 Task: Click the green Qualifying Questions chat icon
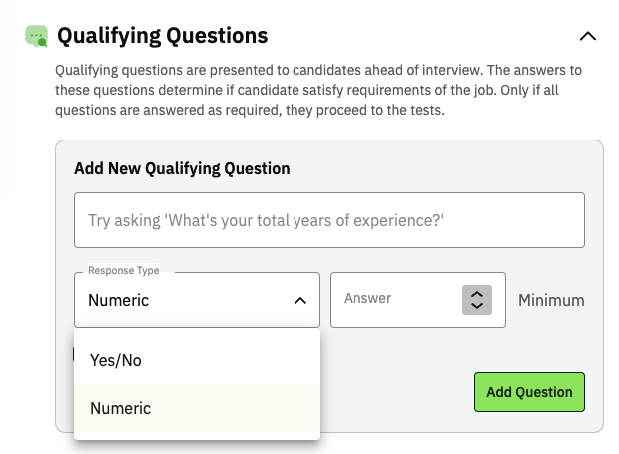(37, 37)
